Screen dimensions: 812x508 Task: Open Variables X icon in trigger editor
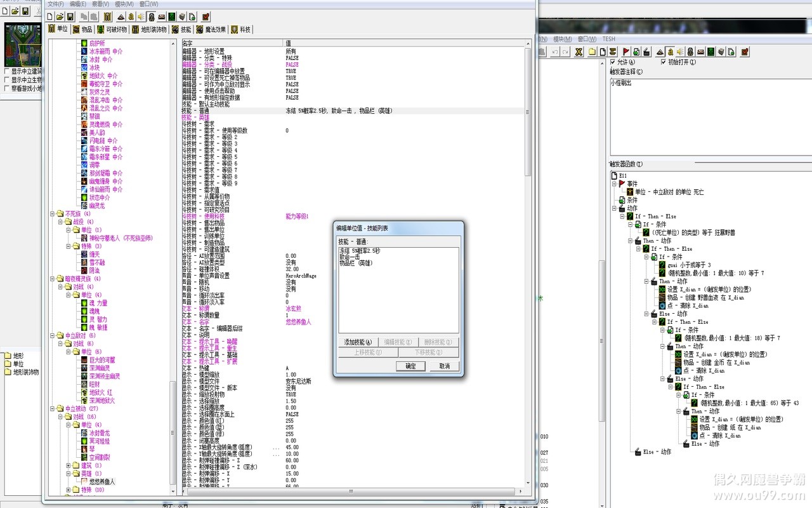tap(579, 51)
